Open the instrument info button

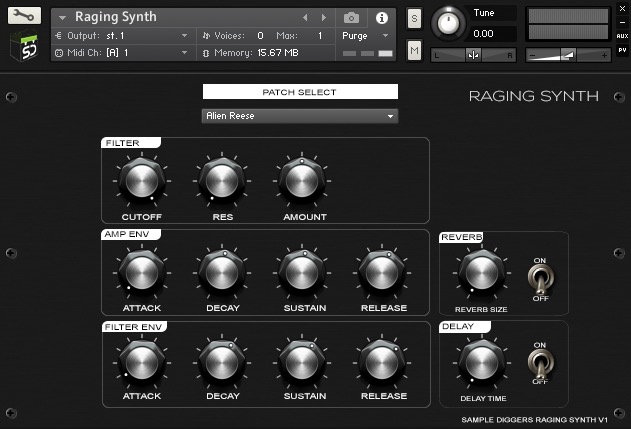tap(381, 18)
